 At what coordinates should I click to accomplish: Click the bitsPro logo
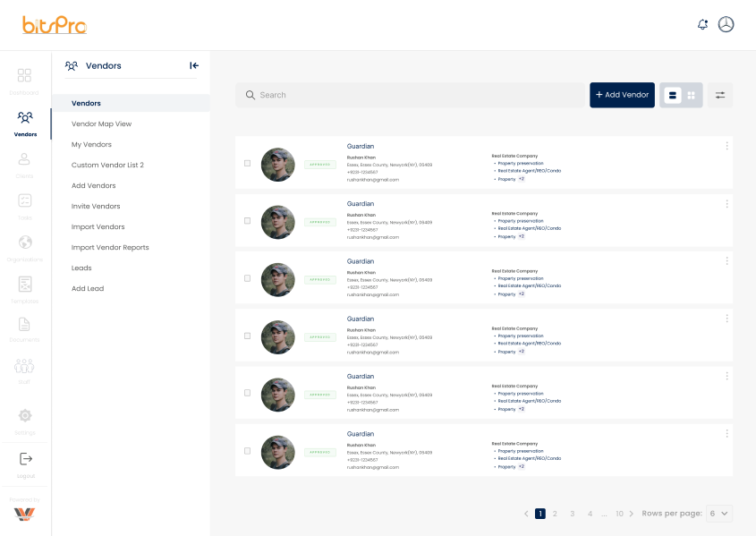tap(55, 25)
